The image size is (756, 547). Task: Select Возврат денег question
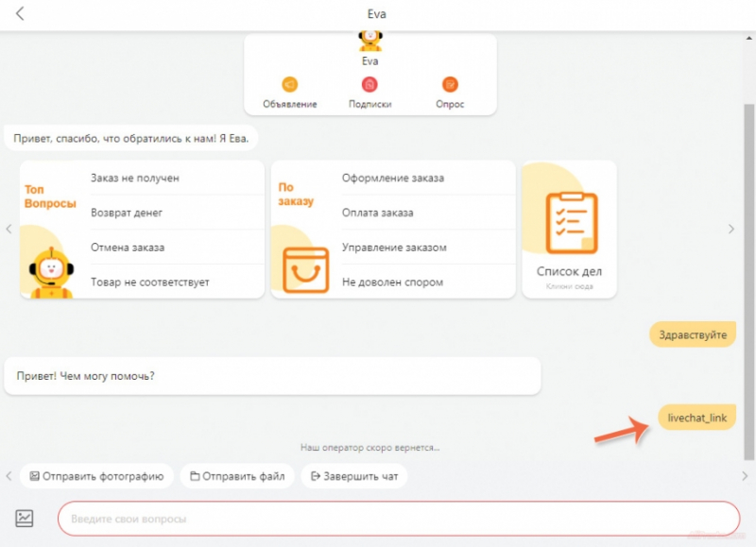click(x=178, y=213)
